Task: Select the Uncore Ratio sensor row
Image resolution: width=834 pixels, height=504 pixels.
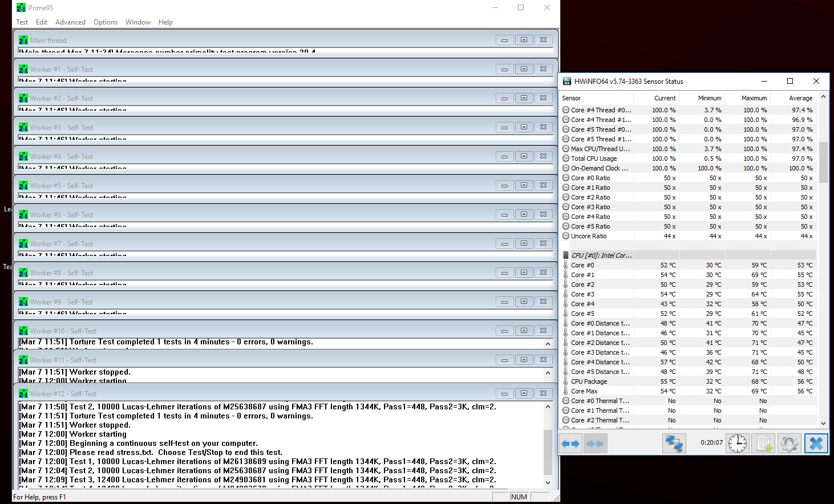Action: click(x=687, y=236)
